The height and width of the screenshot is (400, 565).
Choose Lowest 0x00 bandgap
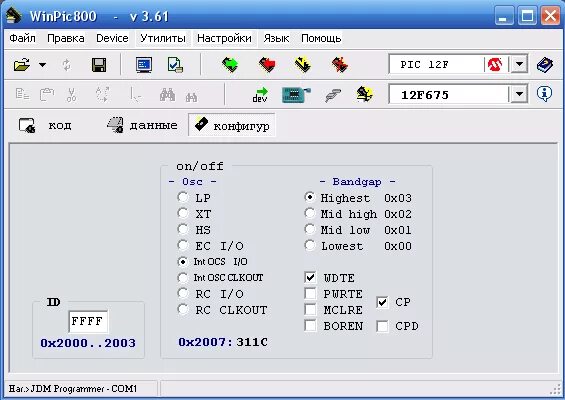point(310,245)
